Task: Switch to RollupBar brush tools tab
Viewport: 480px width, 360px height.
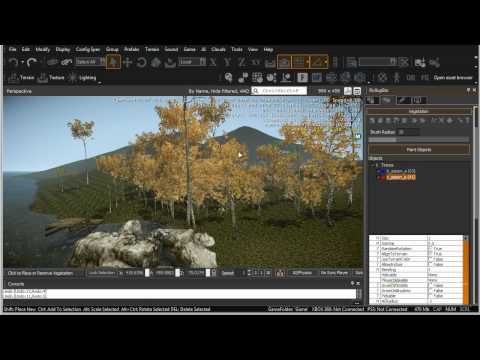Action: (403, 100)
